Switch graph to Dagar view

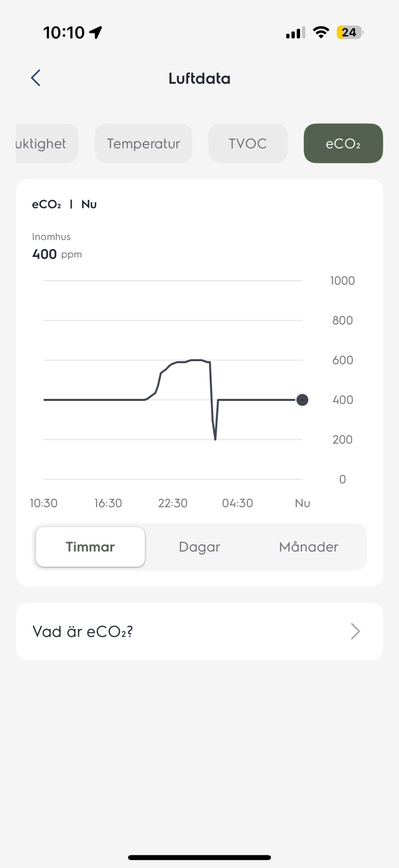tap(199, 547)
